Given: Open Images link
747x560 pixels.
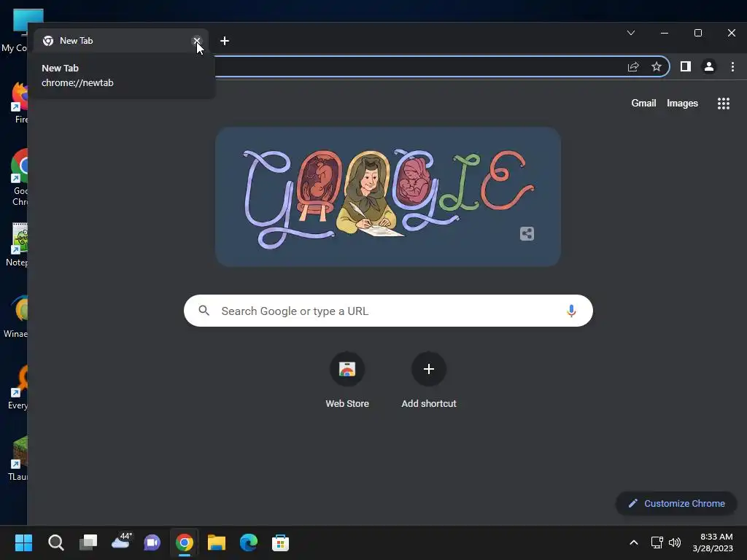Looking at the screenshot, I should (682, 104).
